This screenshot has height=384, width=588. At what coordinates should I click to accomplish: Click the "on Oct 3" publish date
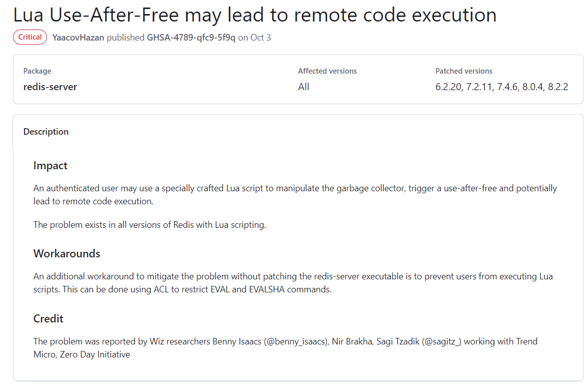254,38
